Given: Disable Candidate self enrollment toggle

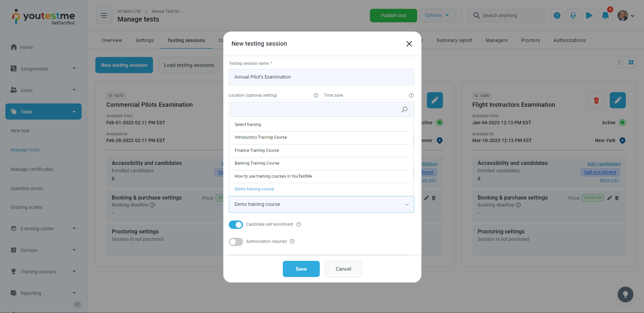Looking at the screenshot, I should (x=236, y=225).
